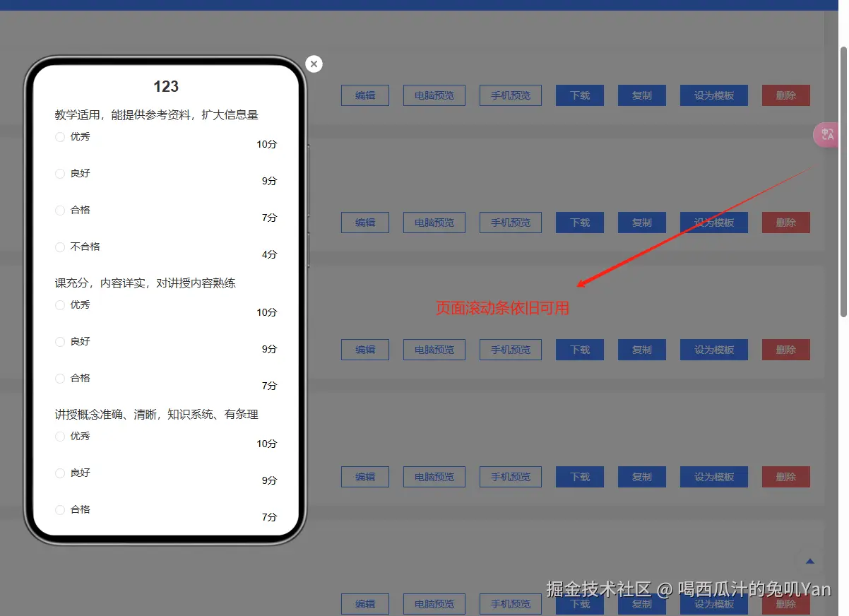The height and width of the screenshot is (616, 849).
Task: Choose 良好 under the second question
Action: point(60,341)
